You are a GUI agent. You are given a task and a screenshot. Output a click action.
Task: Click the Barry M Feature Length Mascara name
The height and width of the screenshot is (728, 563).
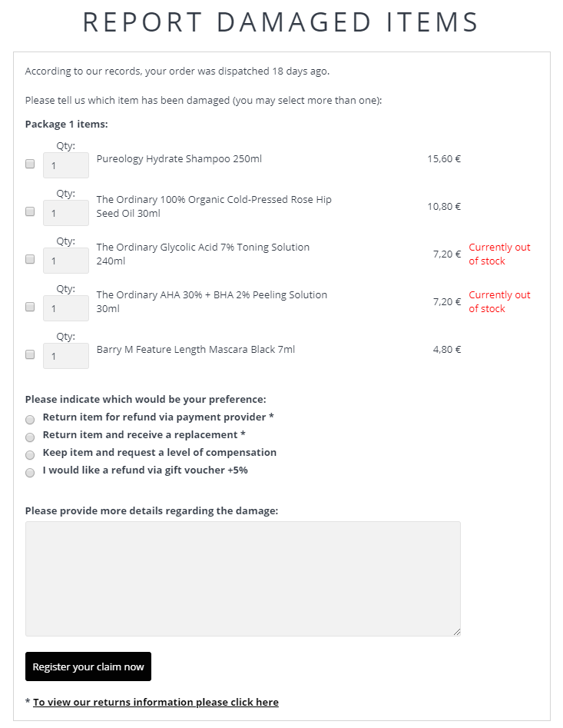pos(195,350)
